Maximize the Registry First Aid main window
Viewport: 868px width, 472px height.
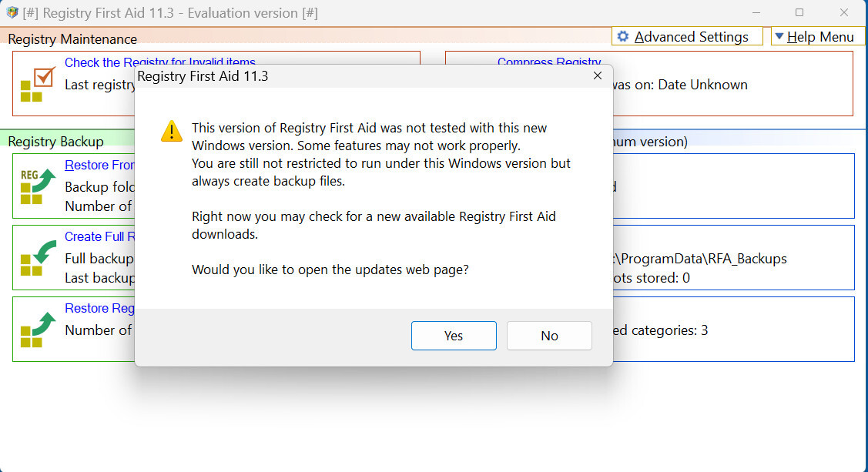pyautogui.click(x=799, y=13)
